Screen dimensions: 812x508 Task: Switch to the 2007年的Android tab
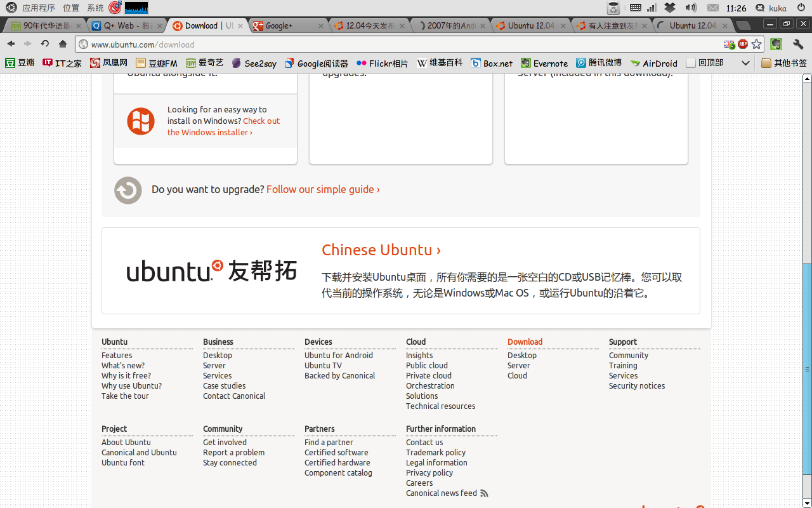point(452,25)
